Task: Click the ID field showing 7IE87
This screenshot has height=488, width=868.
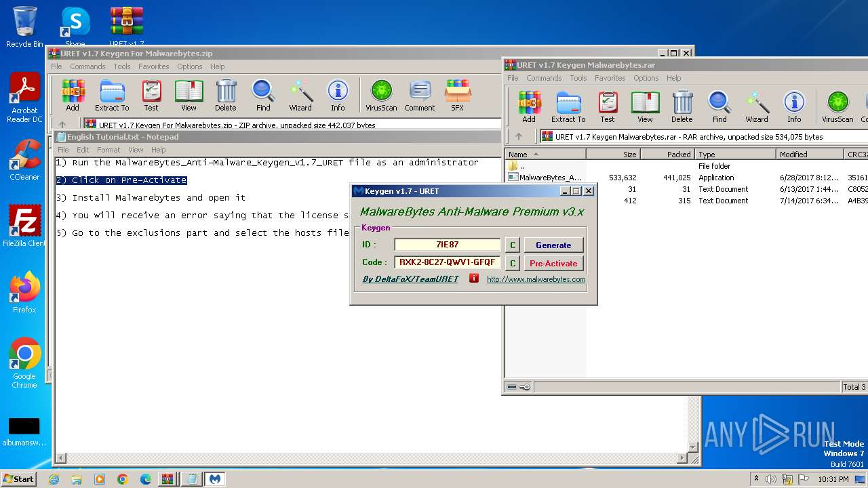Action: 448,245
